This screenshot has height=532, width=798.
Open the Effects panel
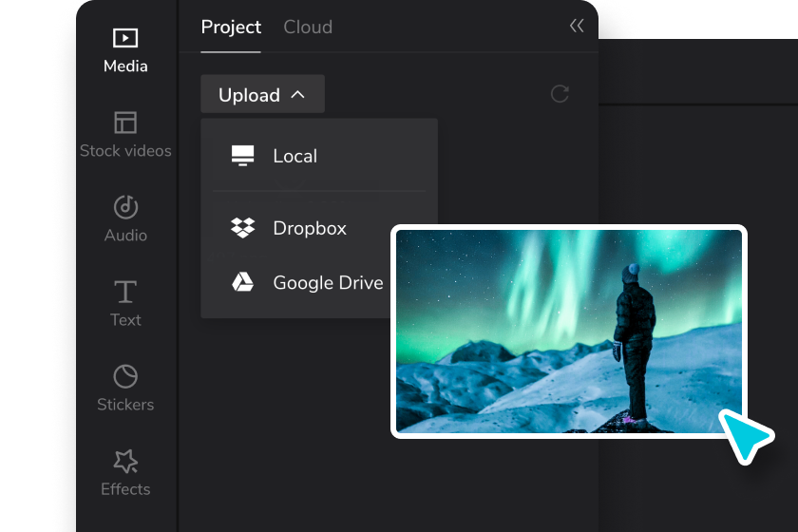pos(125,473)
